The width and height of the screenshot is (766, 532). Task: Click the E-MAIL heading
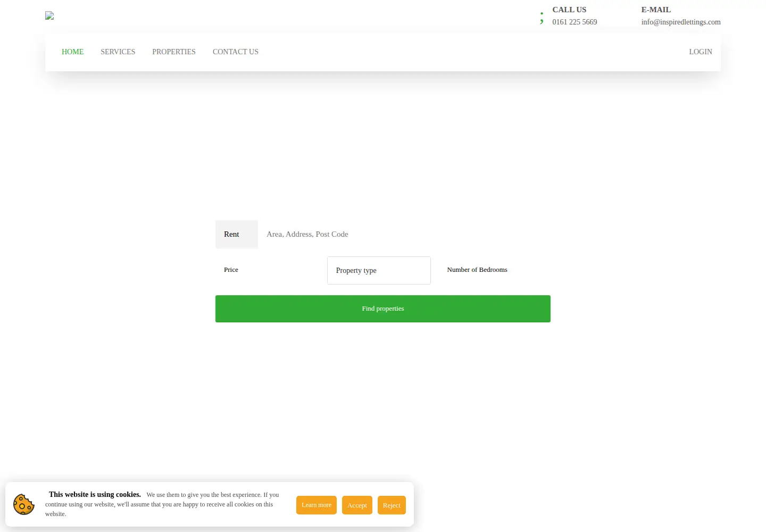click(x=656, y=10)
